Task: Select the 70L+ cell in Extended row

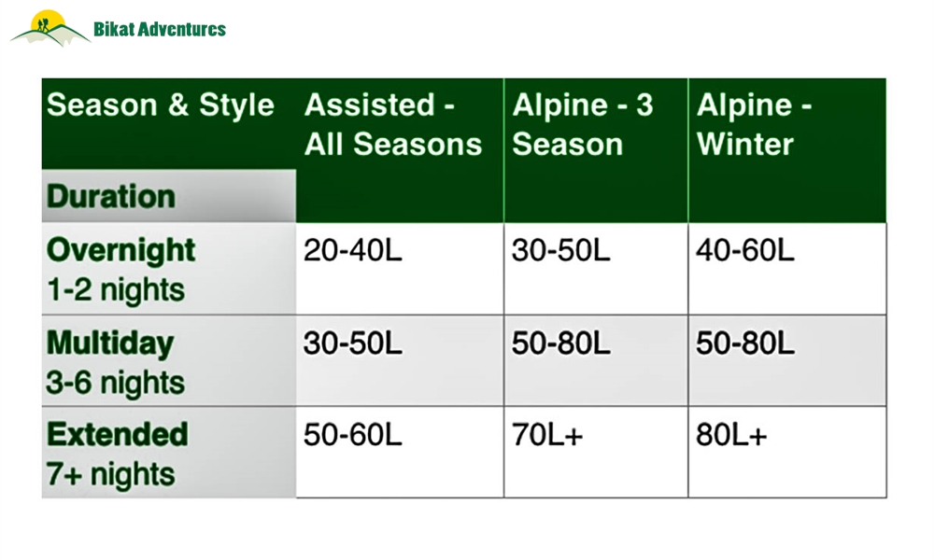Action: click(596, 453)
